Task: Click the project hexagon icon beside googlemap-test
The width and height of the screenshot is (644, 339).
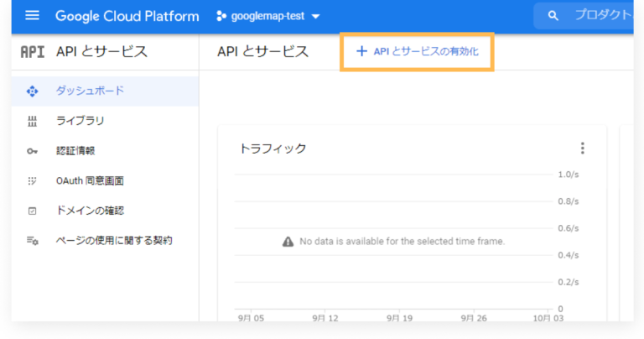Action: pos(222,16)
